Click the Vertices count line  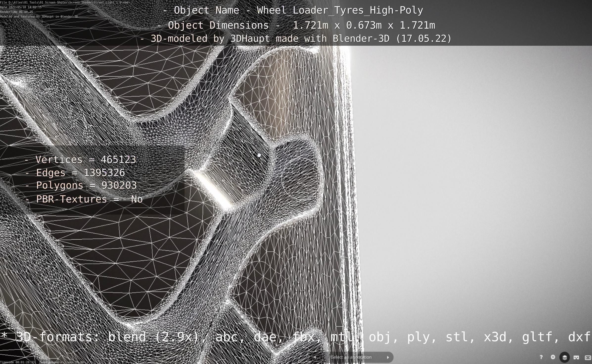tap(81, 159)
